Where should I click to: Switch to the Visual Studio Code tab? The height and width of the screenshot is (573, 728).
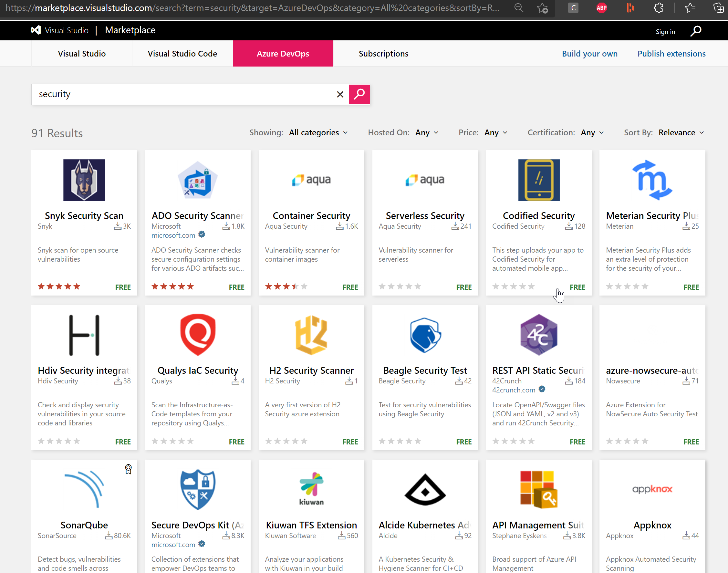pos(182,54)
